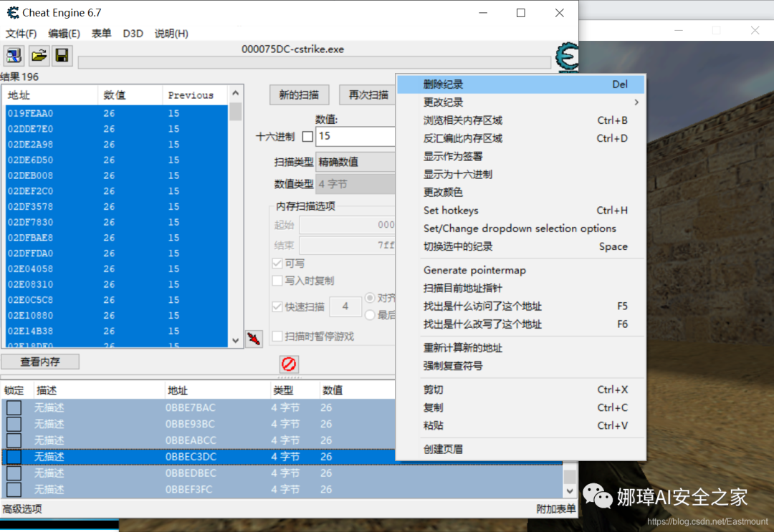Toggle the 快速扫描 fast scan checkbox

click(277, 306)
